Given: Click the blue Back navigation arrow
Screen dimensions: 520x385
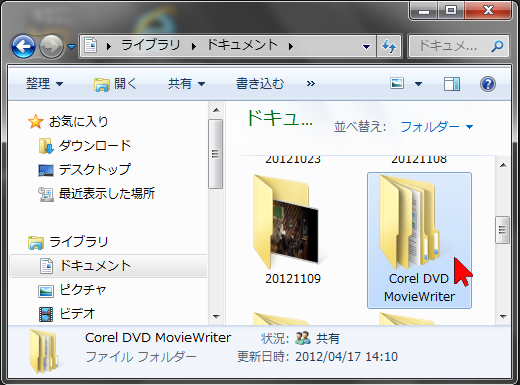Looking at the screenshot, I should click(x=23, y=46).
